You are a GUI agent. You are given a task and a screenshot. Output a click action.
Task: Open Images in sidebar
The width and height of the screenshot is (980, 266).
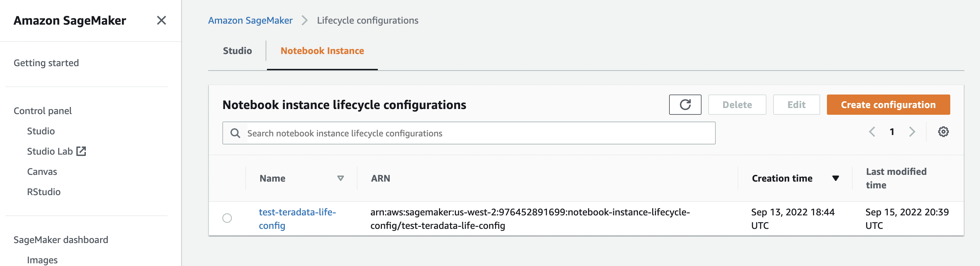tap(42, 260)
